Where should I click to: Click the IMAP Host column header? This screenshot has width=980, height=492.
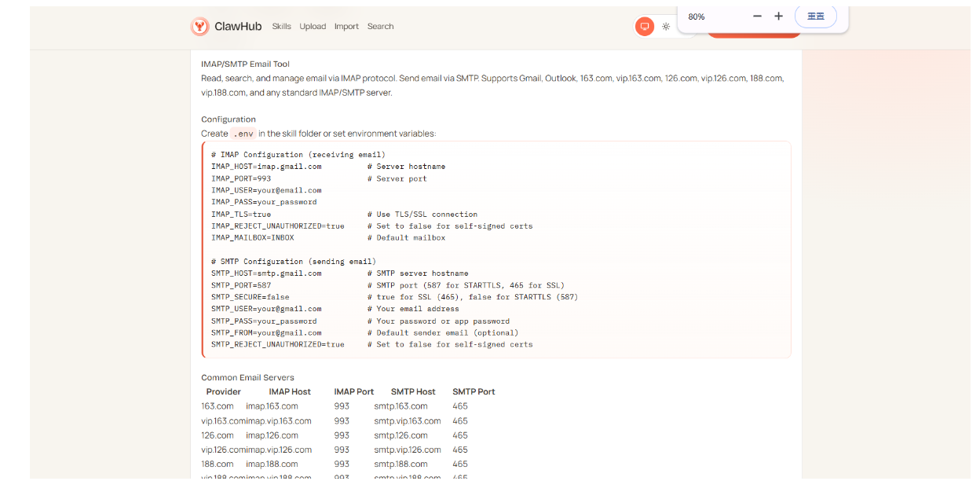point(290,391)
